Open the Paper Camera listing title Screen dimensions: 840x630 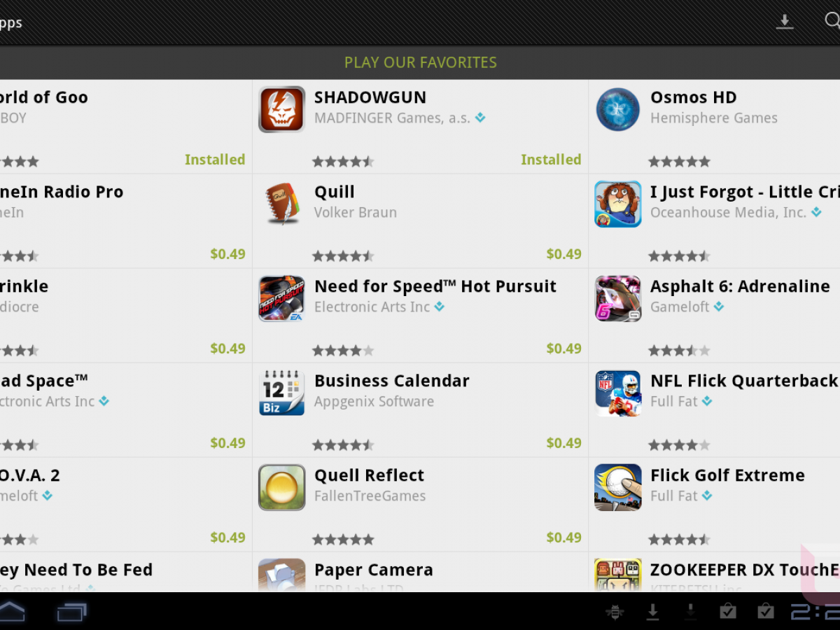374,570
